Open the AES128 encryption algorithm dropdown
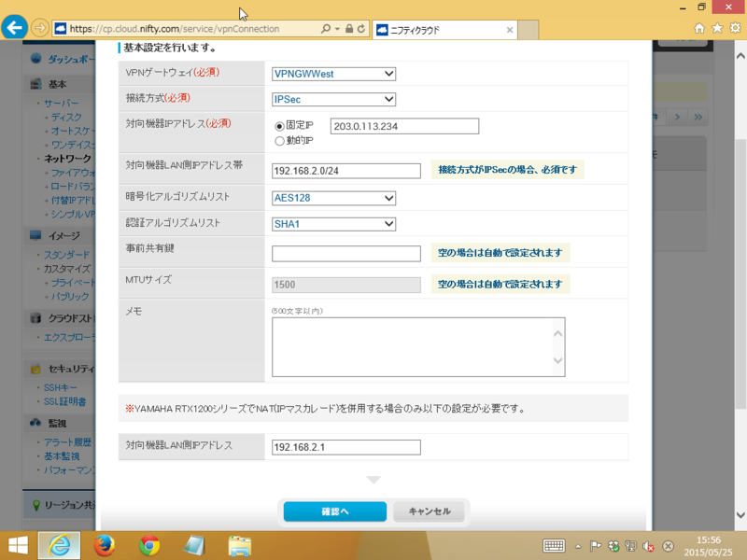 (x=333, y=198)
